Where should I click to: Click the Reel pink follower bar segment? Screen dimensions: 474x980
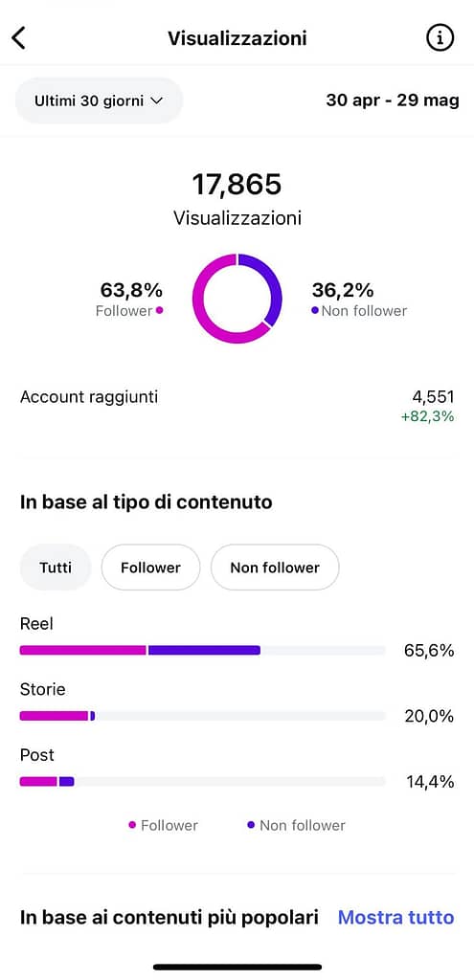point(83,650)
